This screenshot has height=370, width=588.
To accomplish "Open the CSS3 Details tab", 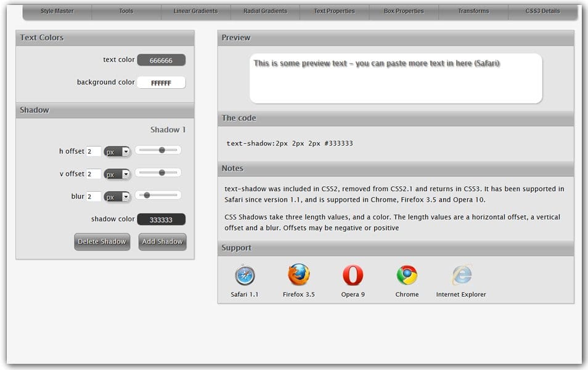I will point(542,11).
